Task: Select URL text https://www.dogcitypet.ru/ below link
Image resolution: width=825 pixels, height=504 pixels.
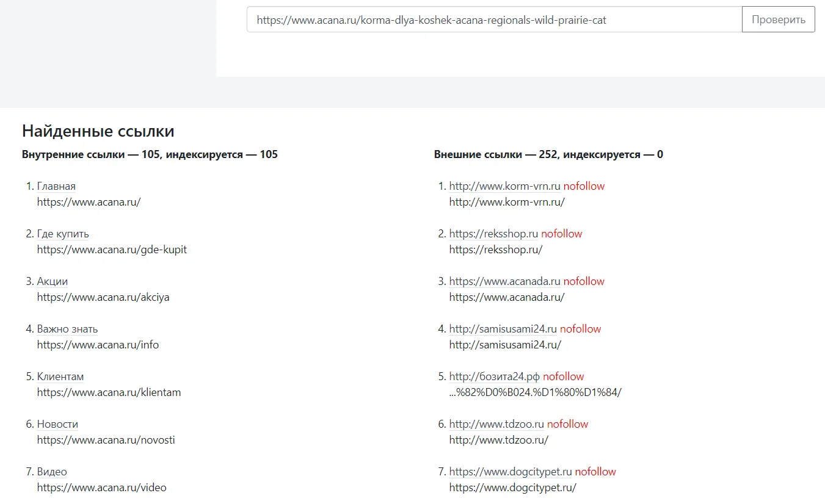Action: [513, 488]
